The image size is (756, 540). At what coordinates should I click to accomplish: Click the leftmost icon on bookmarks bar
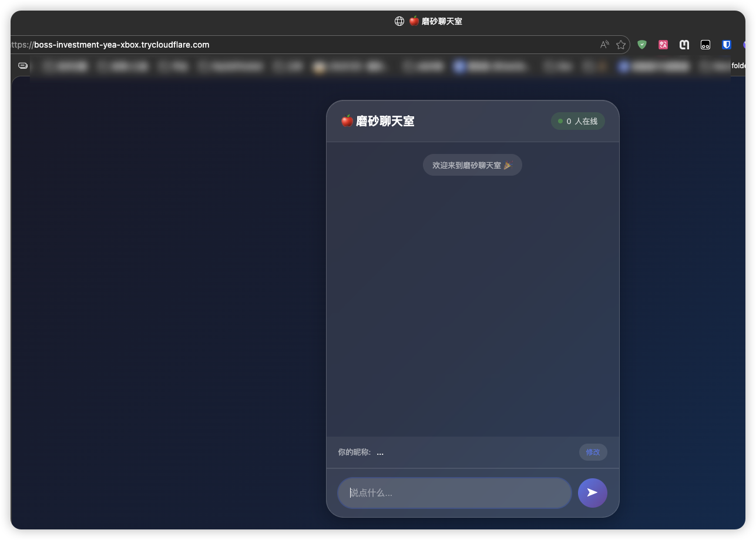pyautogui.click(x=23, y=66)
